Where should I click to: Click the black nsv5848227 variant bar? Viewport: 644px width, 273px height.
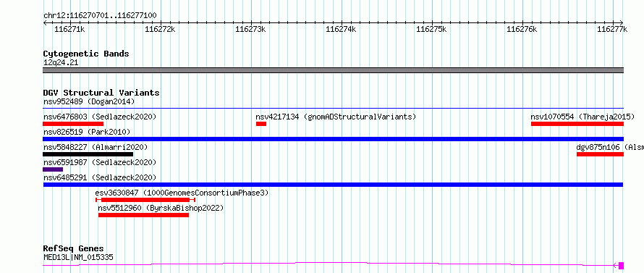88,154
